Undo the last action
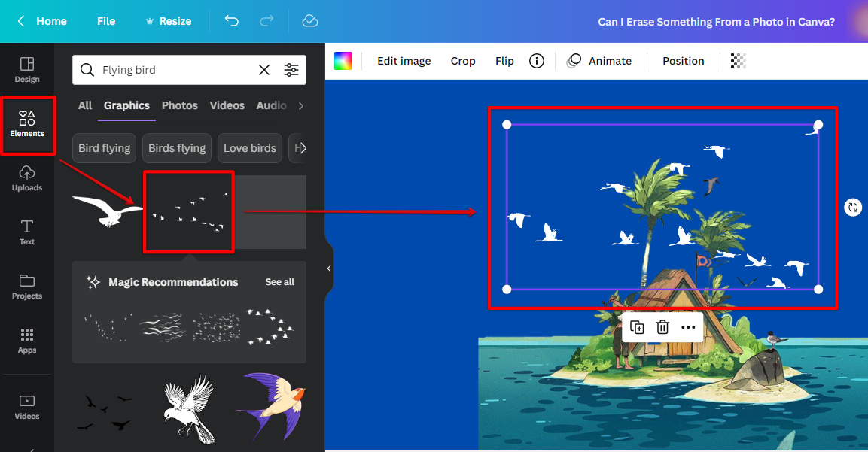The width and height of the screenshot is (868, 452). tap(232, 21)
